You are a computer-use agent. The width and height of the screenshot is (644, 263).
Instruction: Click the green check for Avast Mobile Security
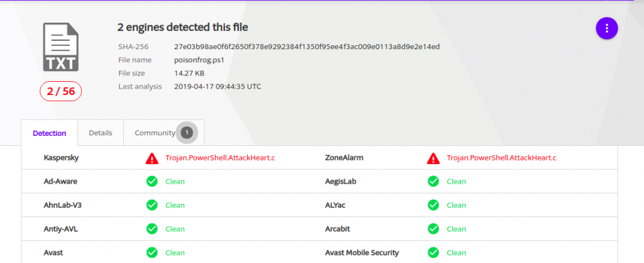[x=433, y=253]
